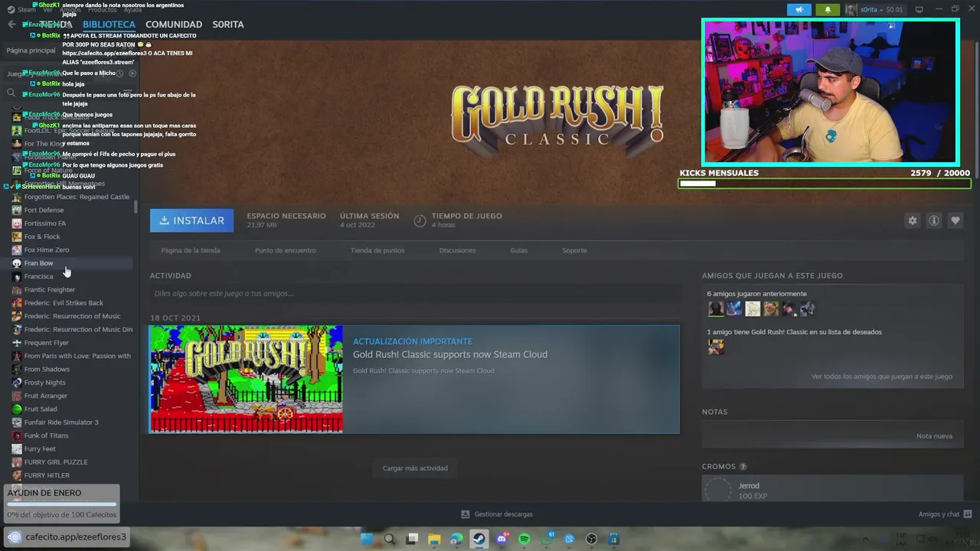Open File Explorer from the taskbar
The image size is (980, 551).
(434, 539)
